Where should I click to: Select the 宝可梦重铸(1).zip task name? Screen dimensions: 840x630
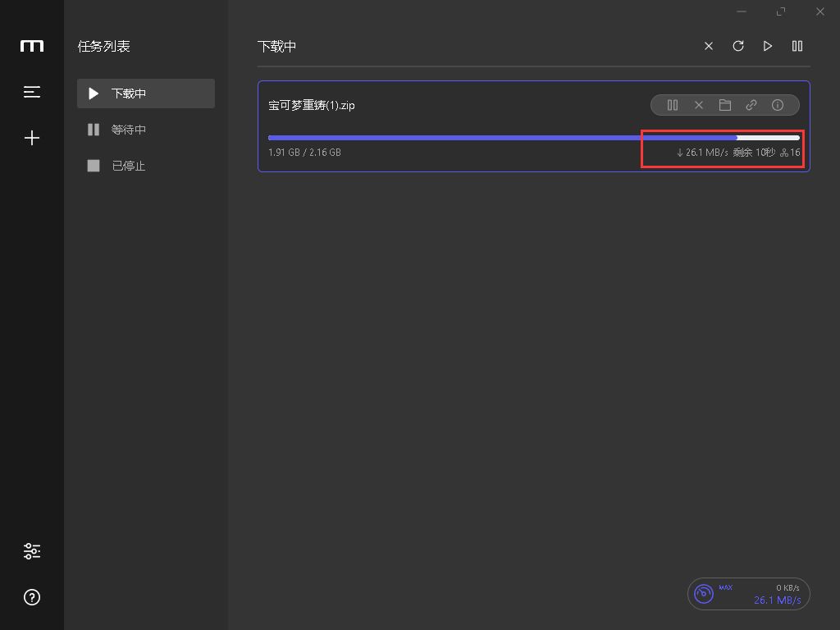coord(312,105)
